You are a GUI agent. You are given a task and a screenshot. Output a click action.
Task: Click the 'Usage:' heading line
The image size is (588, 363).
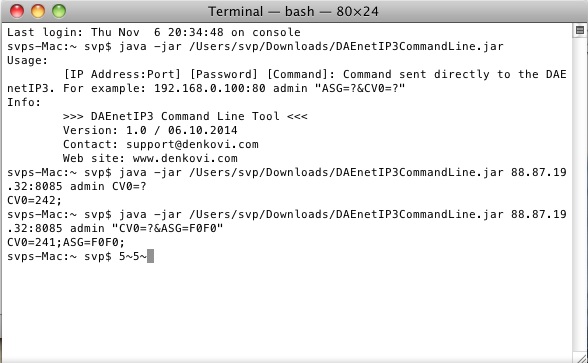click(x=27, y=60)
